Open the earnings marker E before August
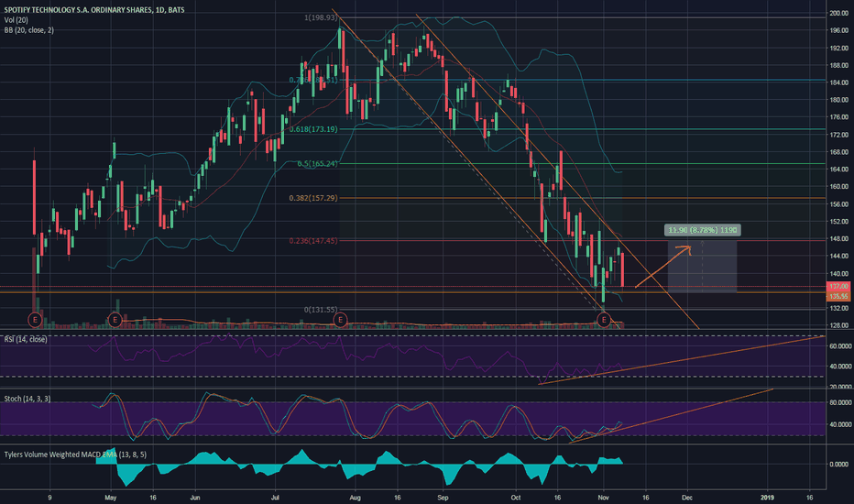The height and width of the screenshot is (504, 854). [x=340, y=320]
